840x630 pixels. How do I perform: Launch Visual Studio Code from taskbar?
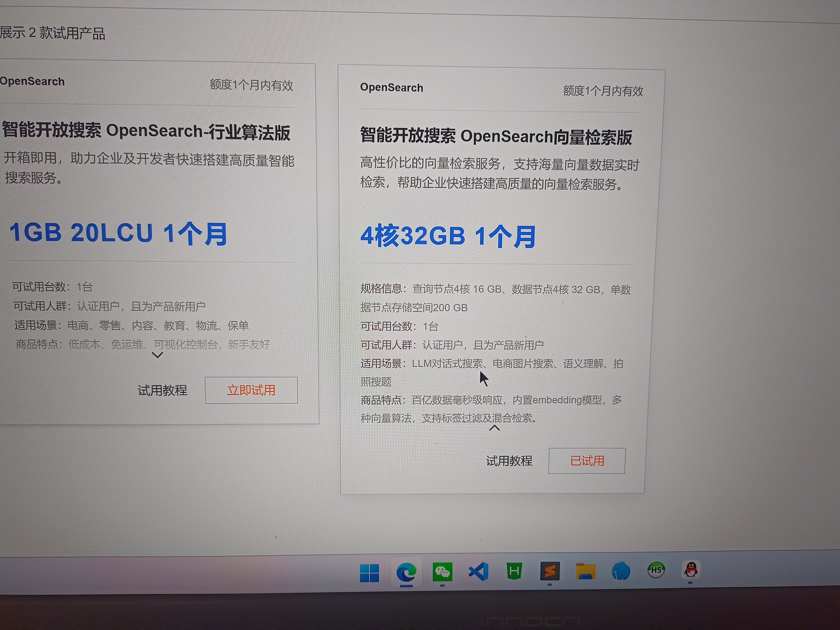coord(478,572)
